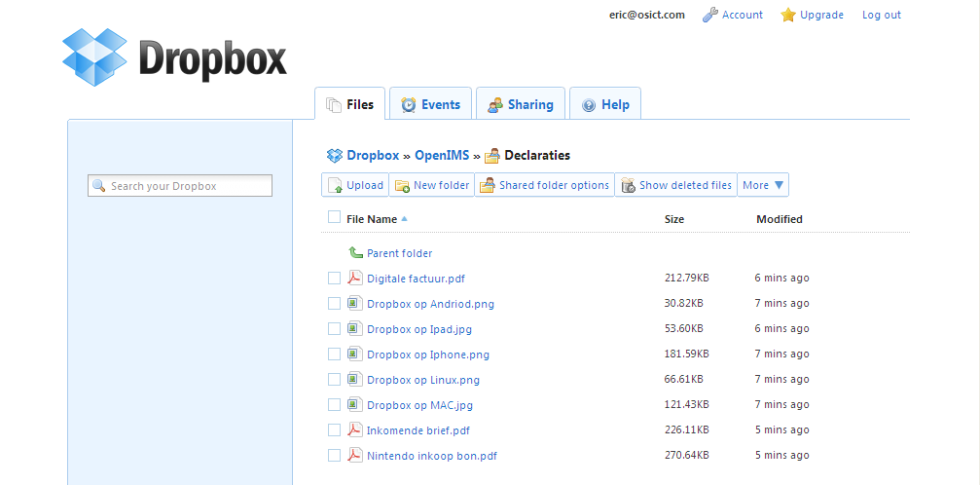Click the Dropbox box icon in the breadcrumb
The image size is (980, 485).
[x=335, y=155]
